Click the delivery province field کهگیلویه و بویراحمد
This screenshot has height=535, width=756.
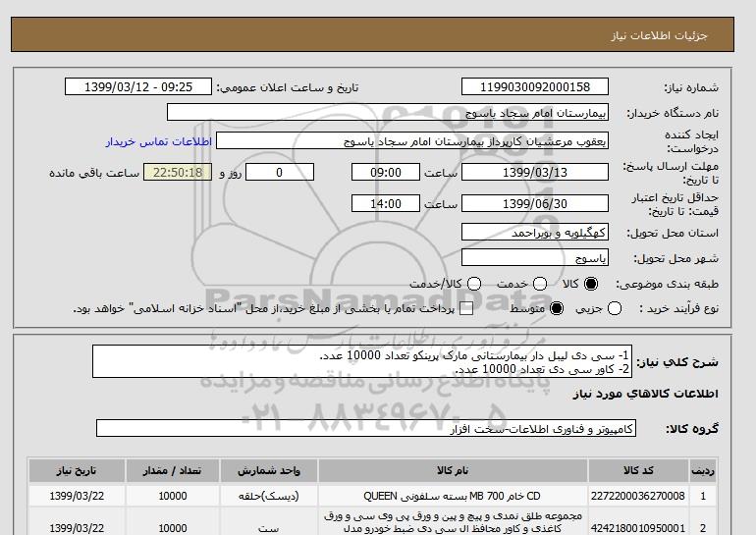pyautogui.click(x=535, y=232)
